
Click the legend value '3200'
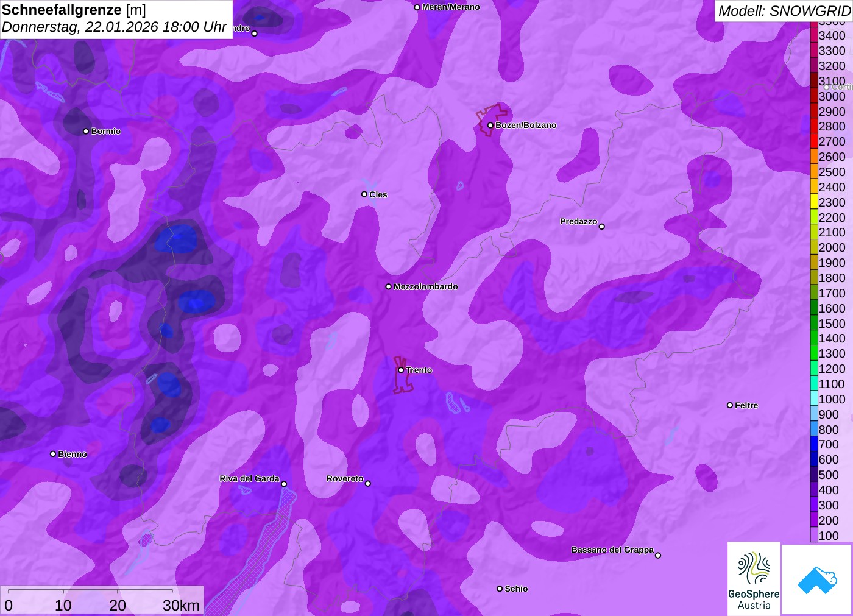(x=832, y=66)
